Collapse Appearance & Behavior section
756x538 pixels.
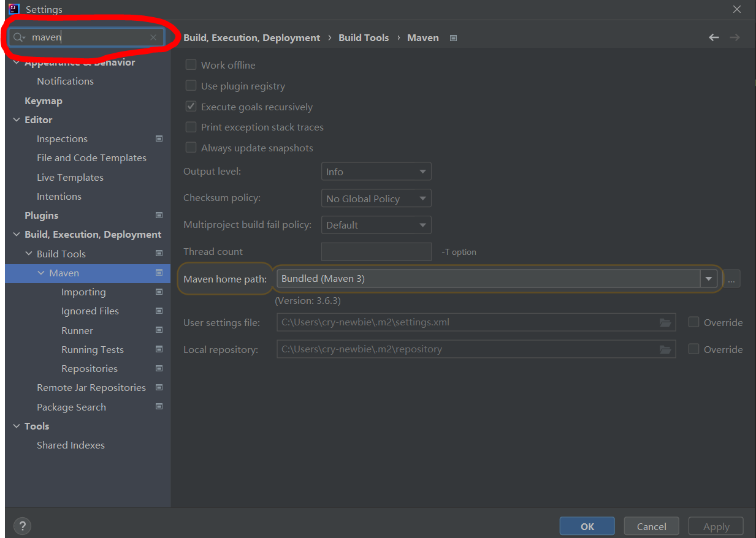17,63
